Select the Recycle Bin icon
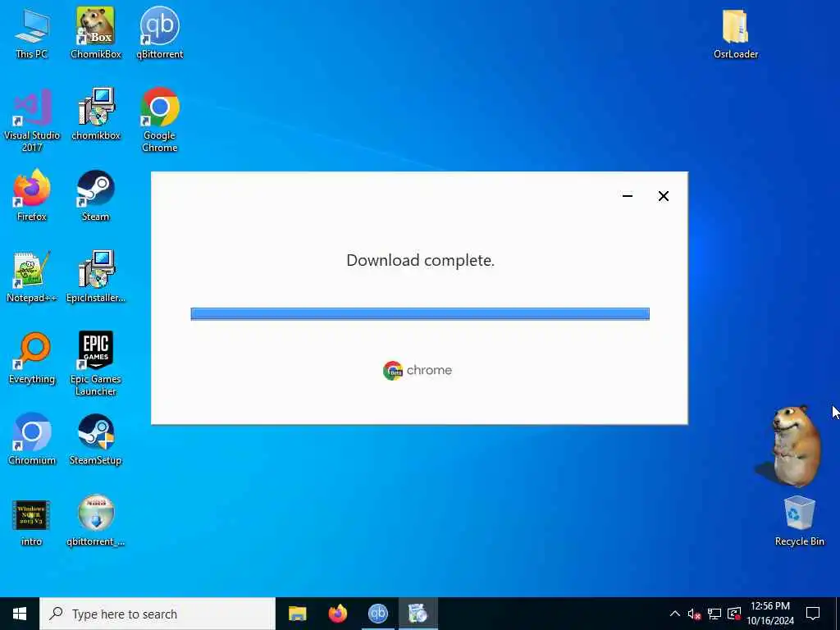The image size is (840, 630). (799, 521)
